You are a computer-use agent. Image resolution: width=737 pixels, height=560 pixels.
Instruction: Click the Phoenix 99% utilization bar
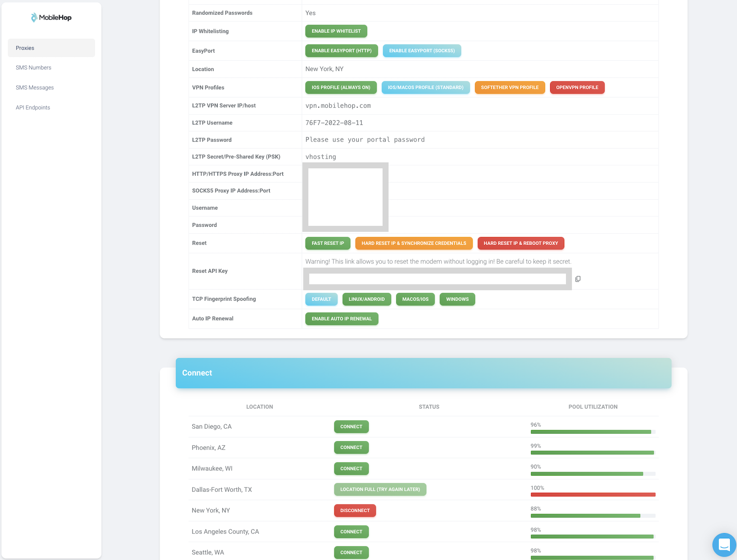tap(593, 453)
